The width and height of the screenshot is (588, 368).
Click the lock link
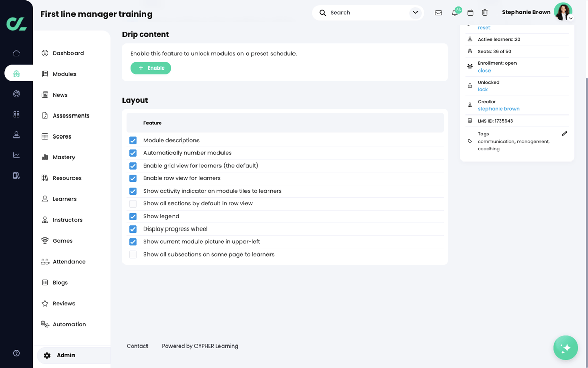click(483, 89)
